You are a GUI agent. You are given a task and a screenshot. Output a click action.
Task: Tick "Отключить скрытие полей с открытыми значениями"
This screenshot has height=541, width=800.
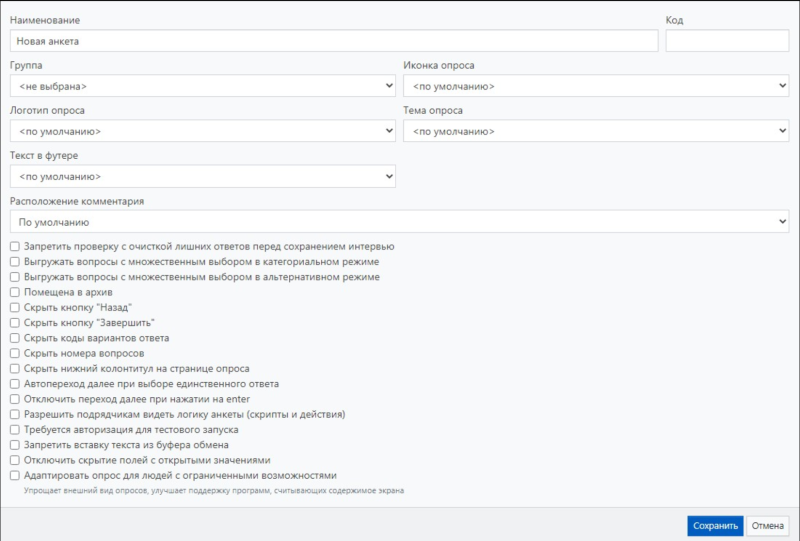point(15,460)
